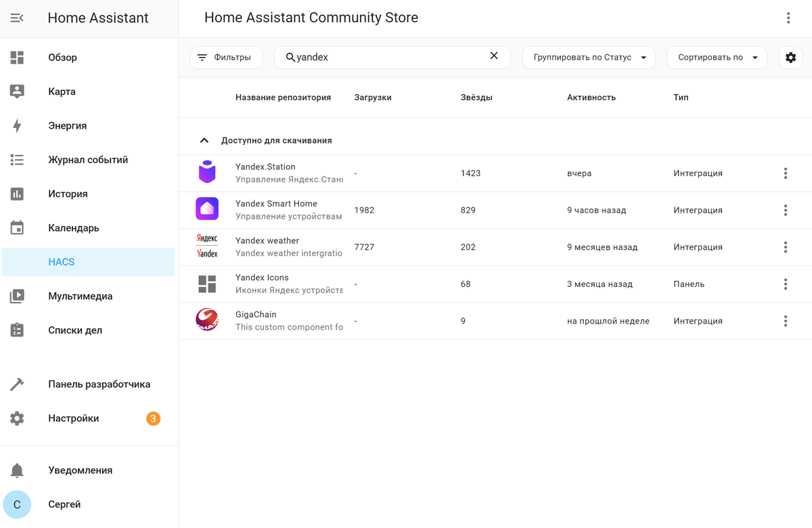Open Панель разработчика from the sidebar
The image size is (812, 528).
click(99, 384)
